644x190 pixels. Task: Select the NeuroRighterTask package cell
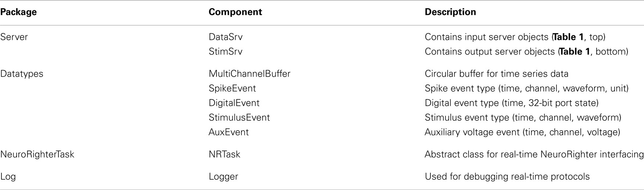point(37,154)
